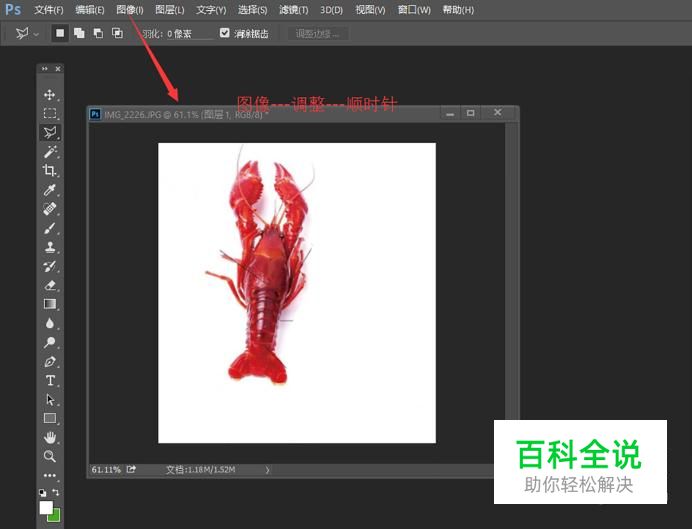Screen dimensions: 692x529
Task: Expand the toolbar panel with double arrows
Action: tap(44, 69)
